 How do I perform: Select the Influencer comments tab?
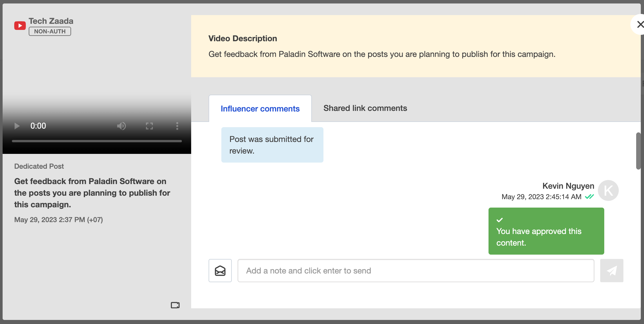pyautogui.click(x=260, y=108)
